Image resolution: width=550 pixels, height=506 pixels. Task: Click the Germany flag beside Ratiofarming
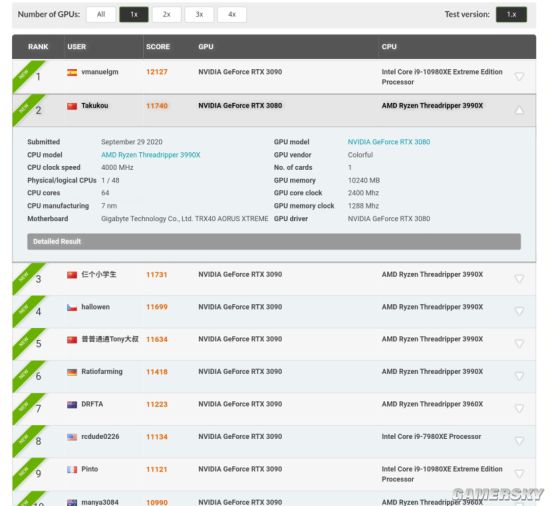tap(72, 372)
